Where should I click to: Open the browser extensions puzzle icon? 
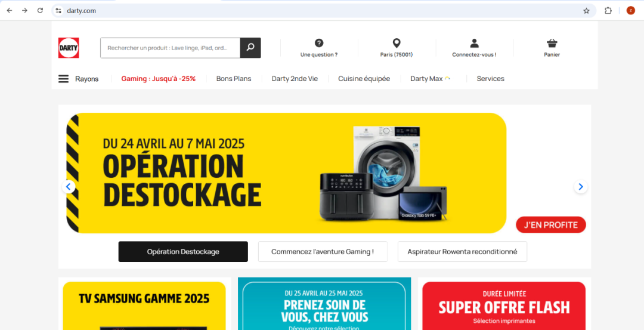coord(608,11)
